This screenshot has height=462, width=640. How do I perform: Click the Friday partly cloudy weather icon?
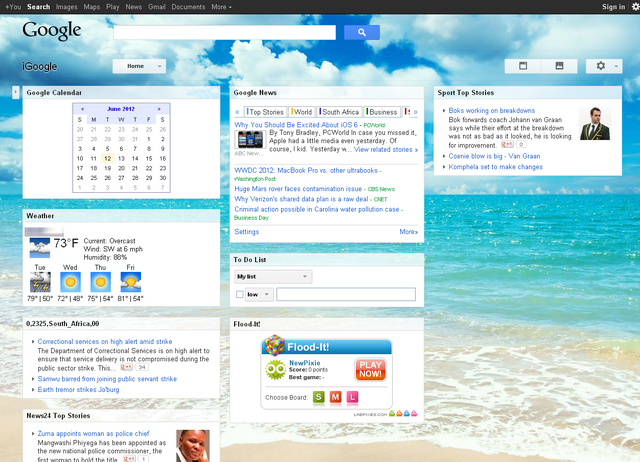pos(131,282)
